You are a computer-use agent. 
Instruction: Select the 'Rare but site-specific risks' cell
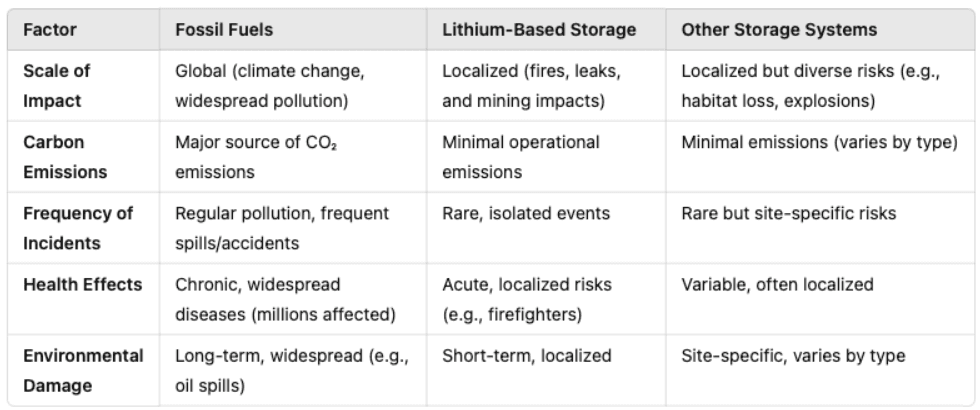[x=788, y=213]
